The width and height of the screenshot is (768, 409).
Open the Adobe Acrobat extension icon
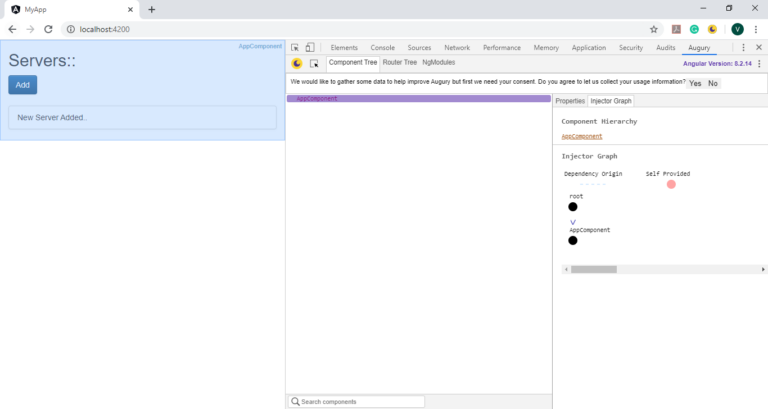(x=677, y=29)
